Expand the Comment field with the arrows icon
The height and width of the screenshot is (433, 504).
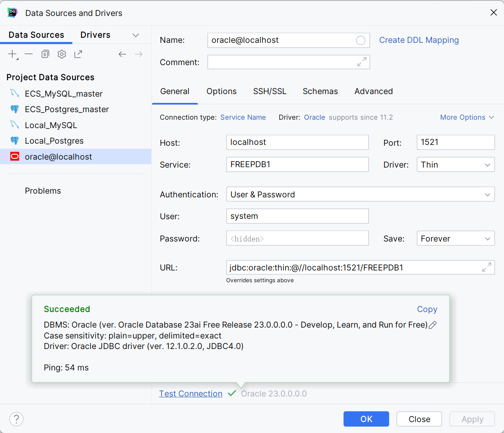pyautogui.click(x=362, y=62)
